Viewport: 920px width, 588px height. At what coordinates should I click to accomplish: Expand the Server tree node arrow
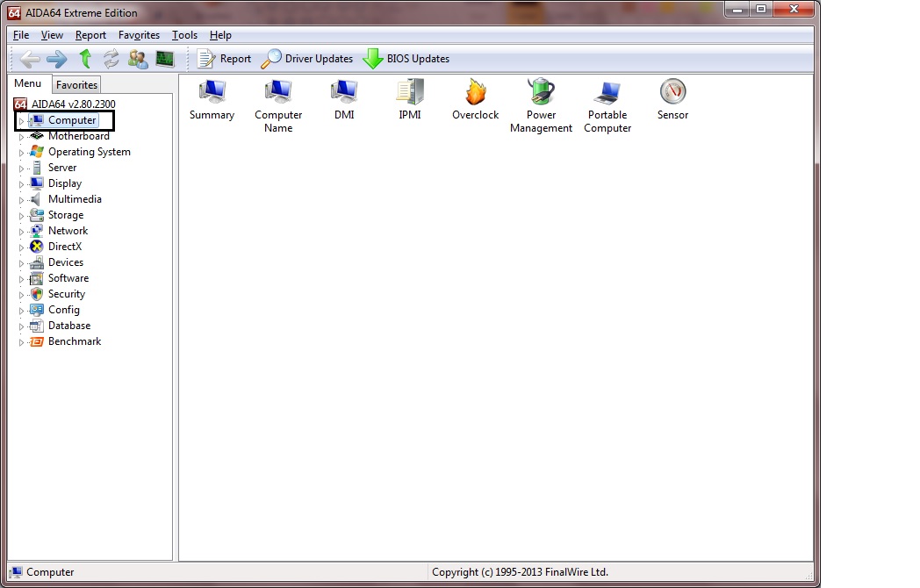coord(21,169)
